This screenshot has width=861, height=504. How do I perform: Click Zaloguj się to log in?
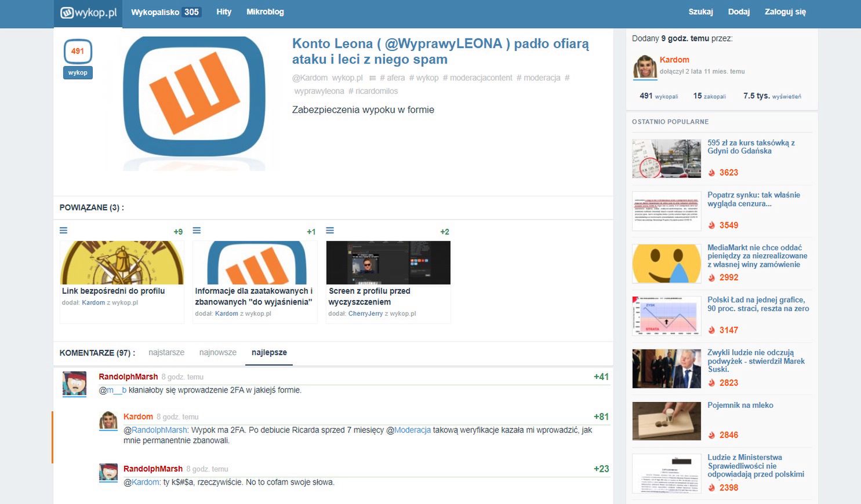click(785, 12)
